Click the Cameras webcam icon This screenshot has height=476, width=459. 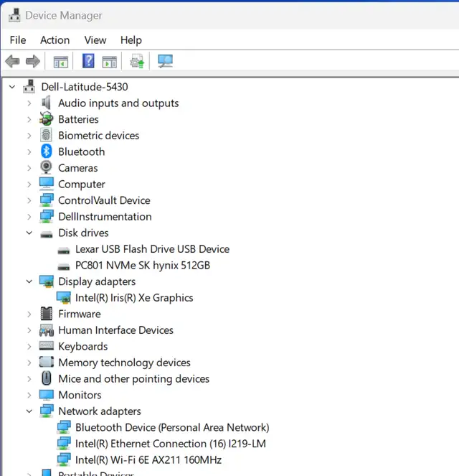click(47, 167)
